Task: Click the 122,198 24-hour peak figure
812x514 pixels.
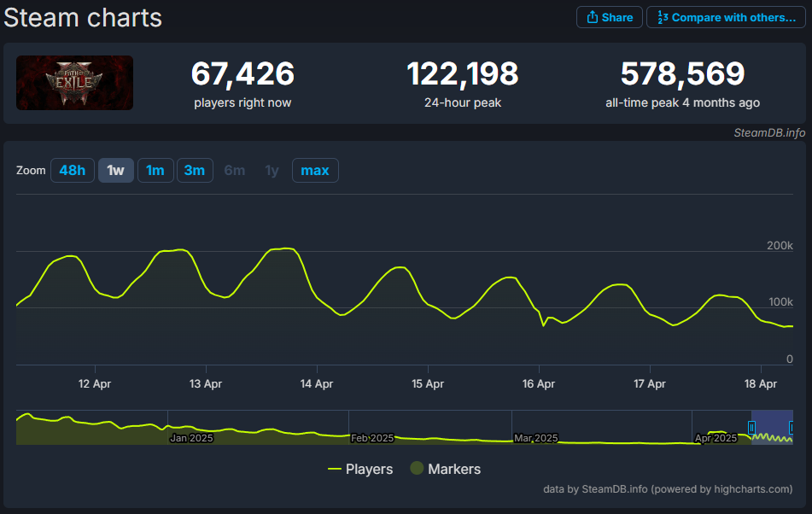Action: tap(463, 73)
